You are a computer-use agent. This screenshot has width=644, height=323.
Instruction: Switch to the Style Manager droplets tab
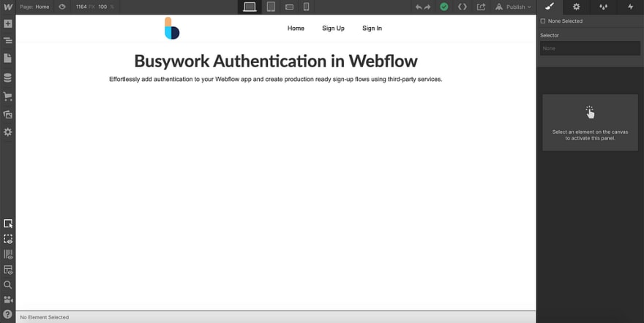(603, 7)
